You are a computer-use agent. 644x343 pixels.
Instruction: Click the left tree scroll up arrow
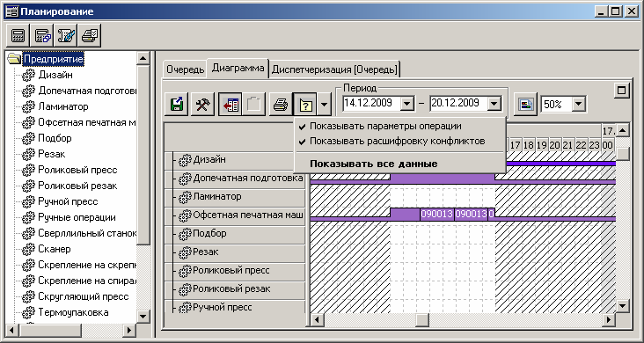[x=143, y=58]
